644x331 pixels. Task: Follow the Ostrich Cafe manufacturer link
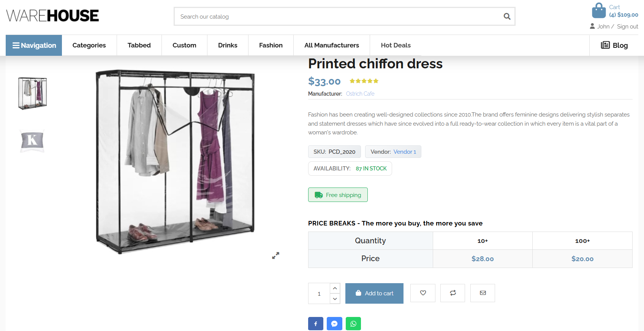tap(360, 94)
